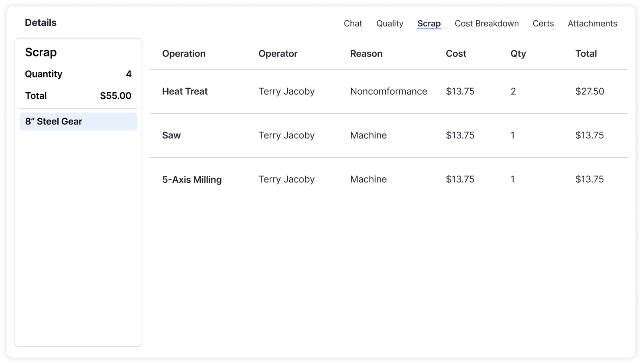View the Cost Breakdown tab
642x364 pixels.
click(x=486, y=23)
